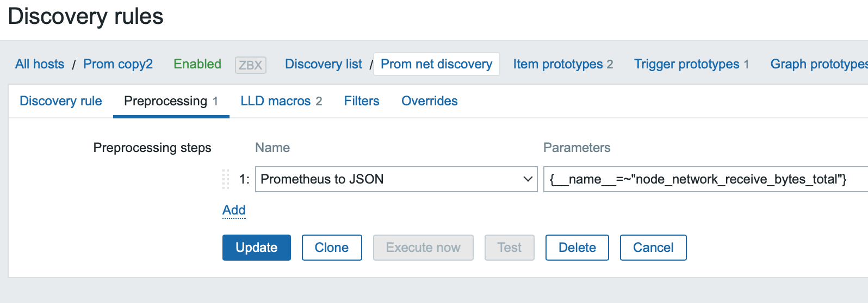
Task: Cancel editing the discovery rule
Action: pyautogui.click(x=653, y=248)
